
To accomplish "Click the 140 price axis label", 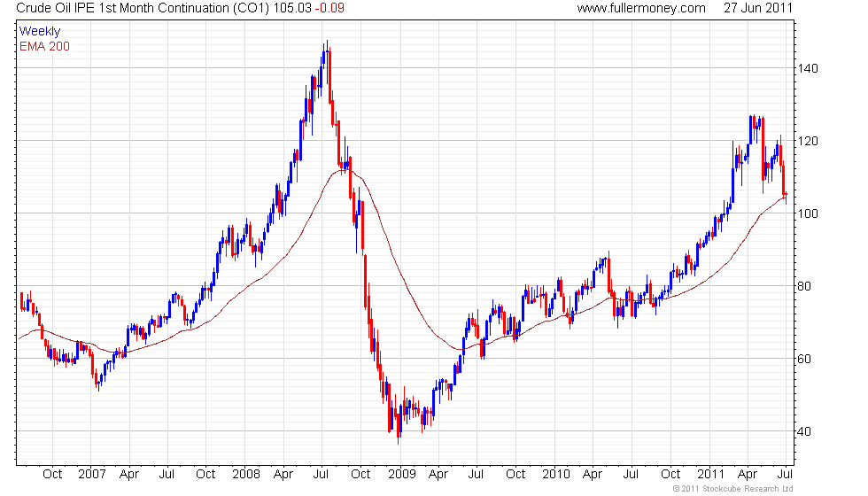I will click(808, 69).
